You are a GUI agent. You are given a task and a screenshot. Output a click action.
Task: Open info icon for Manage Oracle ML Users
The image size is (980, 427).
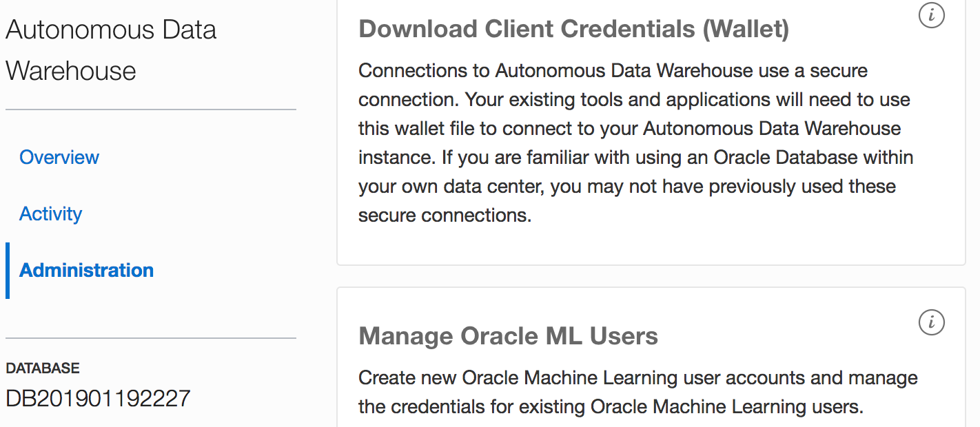932,322
